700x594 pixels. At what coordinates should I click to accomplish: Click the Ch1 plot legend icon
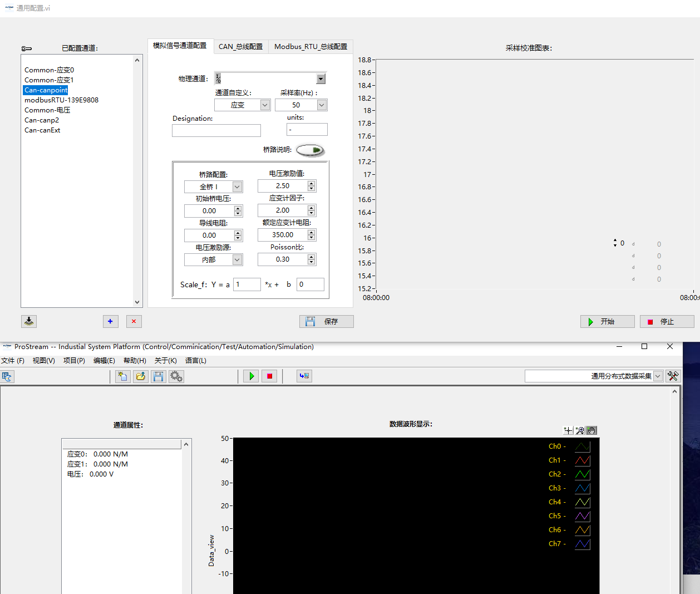click(x=583, y=460)
